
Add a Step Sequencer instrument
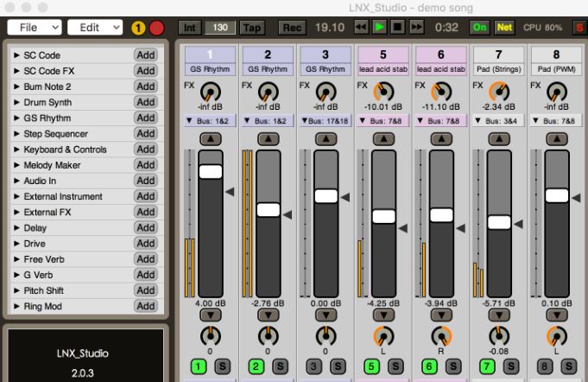point(146,134)
